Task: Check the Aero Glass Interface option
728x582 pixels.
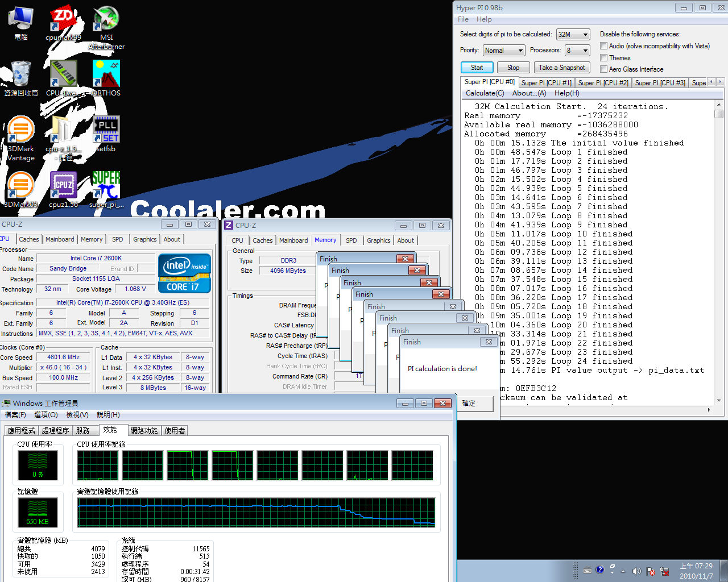Action: coord(604,69)
